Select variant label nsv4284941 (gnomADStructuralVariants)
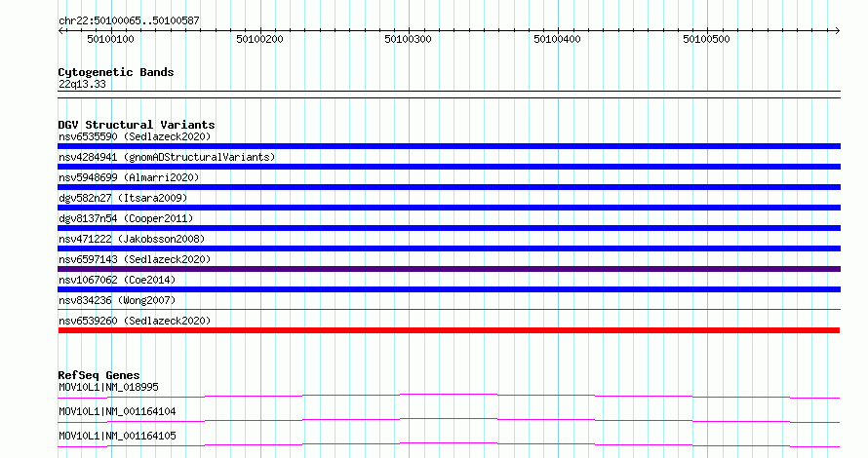The width and height of the screenshot is (868, 458). pyautogui.click(x=167, y=157)
